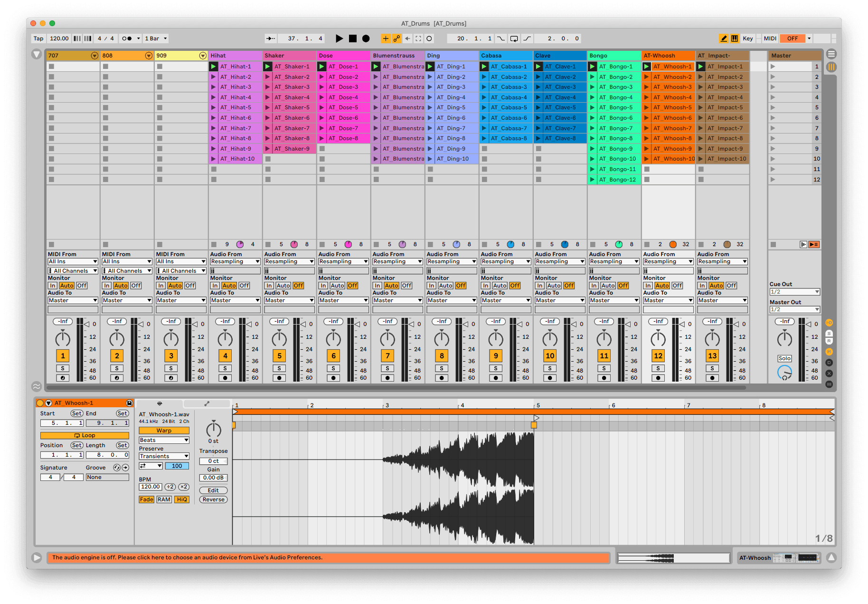Switch to the Envelopes tab in clip view
Viewport: 868px width, 604px height.
pos(207,403)
